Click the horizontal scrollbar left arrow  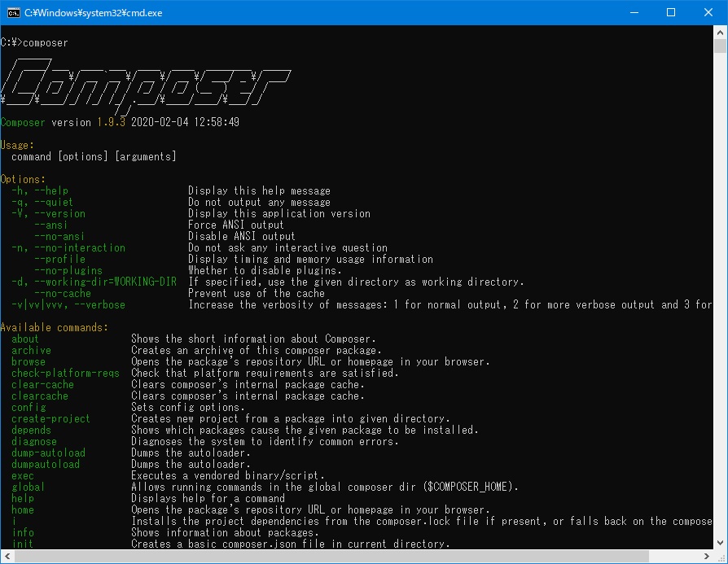pos(7,556)
